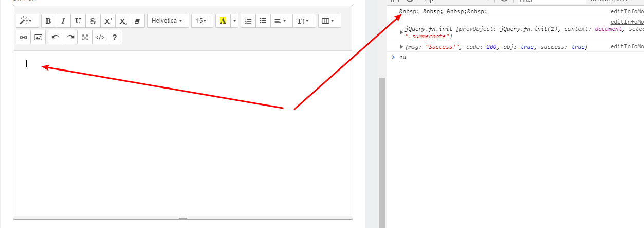Click inside the Summernote editing area
The height and width of the screenshot is (228, 644).
coord(183,133)
